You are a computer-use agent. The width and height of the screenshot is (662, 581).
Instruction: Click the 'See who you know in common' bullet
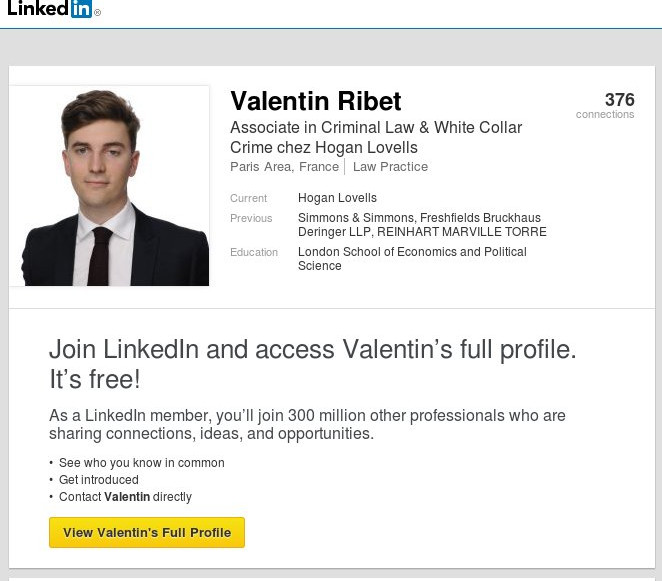click(141, 463)
